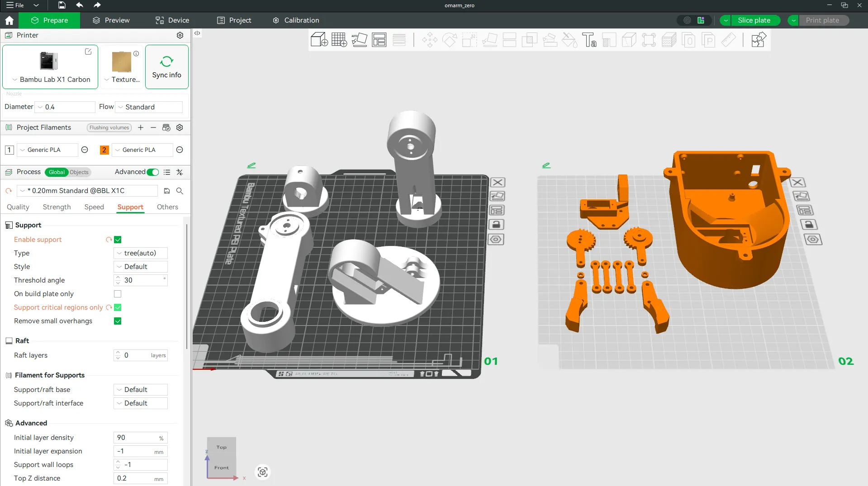
Task: Switch to the Project tab
Action: [x=234, y=20]
